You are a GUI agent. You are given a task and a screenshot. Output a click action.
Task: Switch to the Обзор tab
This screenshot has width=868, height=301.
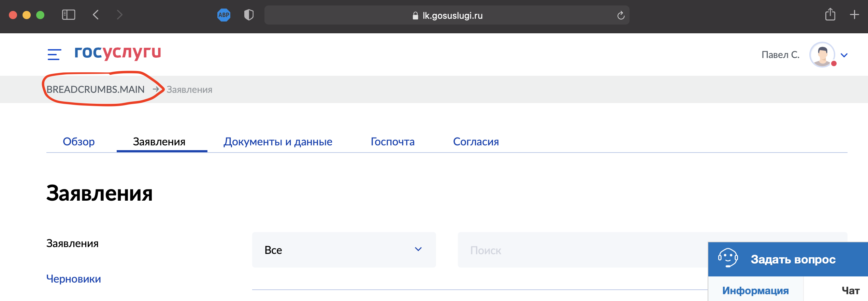click(x=79, y=142)
